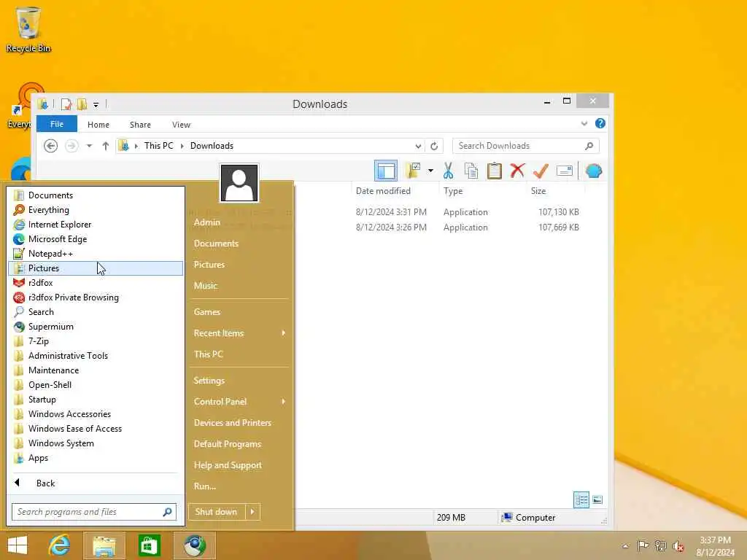
Task: Click the Rename icon in toolbar
Action: [x=564, y=171]
